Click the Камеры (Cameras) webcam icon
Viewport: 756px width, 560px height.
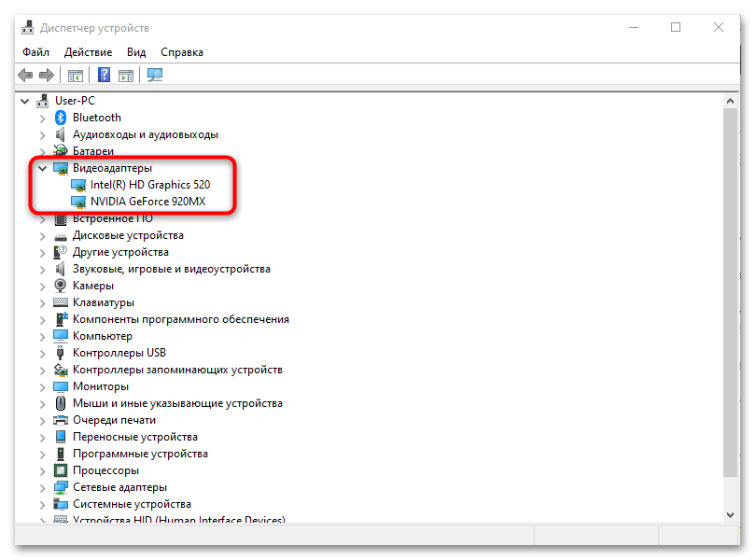click(x=61, y=286)
